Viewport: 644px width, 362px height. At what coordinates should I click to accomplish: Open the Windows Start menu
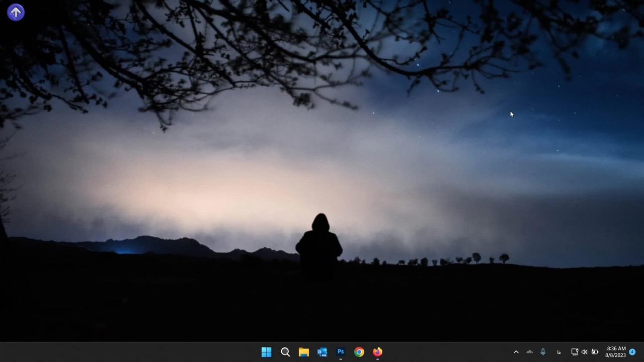267,352
